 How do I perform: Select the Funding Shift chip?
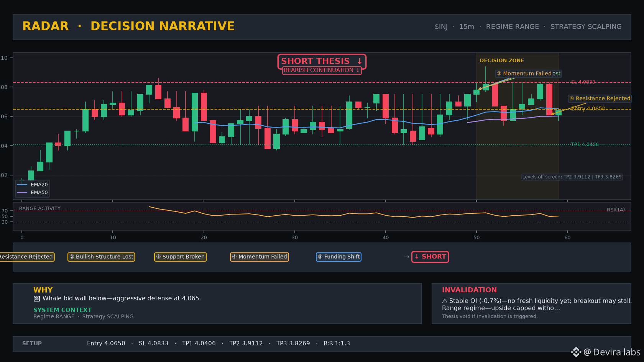(338, 257)
